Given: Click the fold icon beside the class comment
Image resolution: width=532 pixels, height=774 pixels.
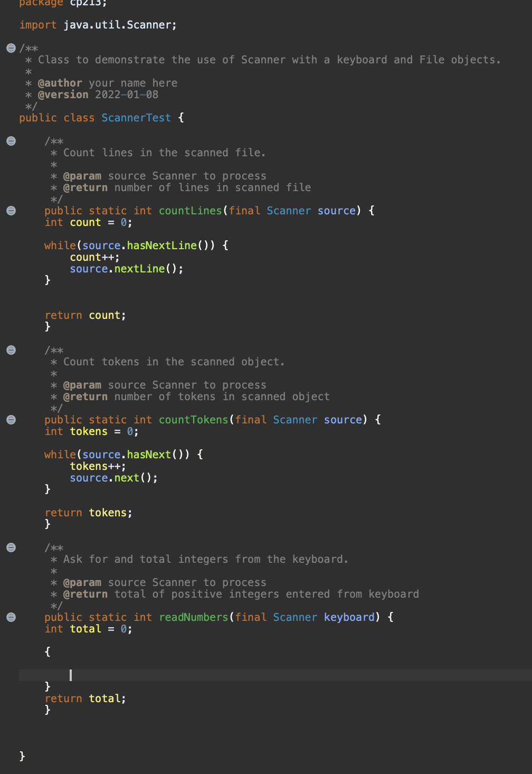Looking at the screenshot, I should [x=10, y=48].
